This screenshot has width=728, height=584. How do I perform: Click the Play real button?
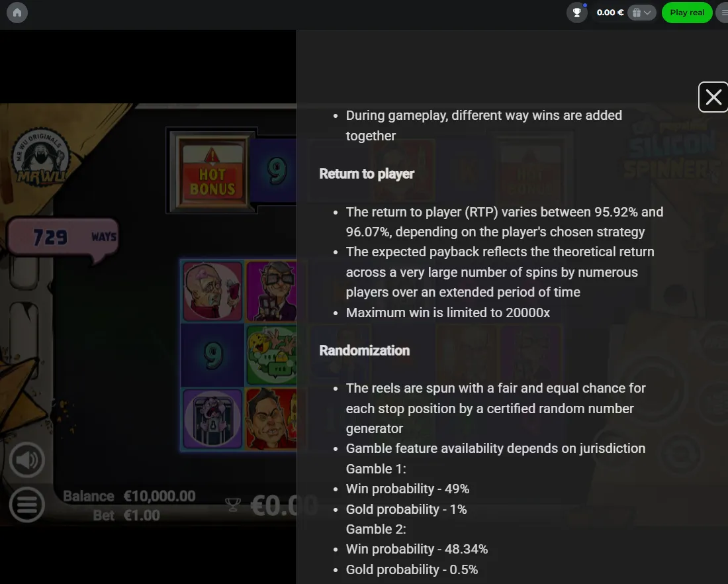pyautogui.click(x=687, y=13)
